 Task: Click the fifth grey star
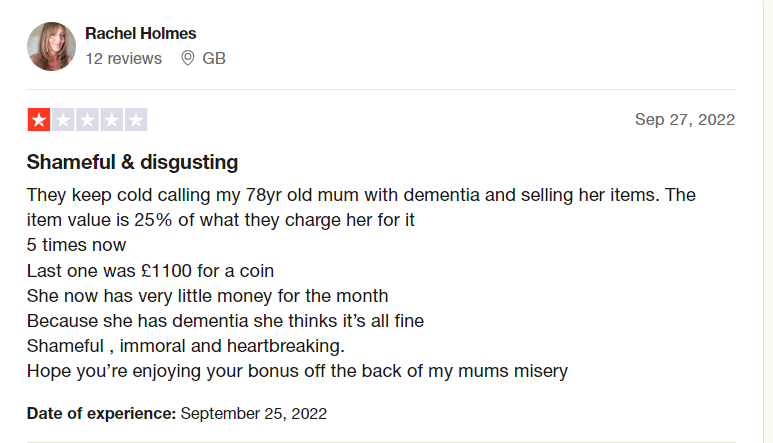(136, 120)
